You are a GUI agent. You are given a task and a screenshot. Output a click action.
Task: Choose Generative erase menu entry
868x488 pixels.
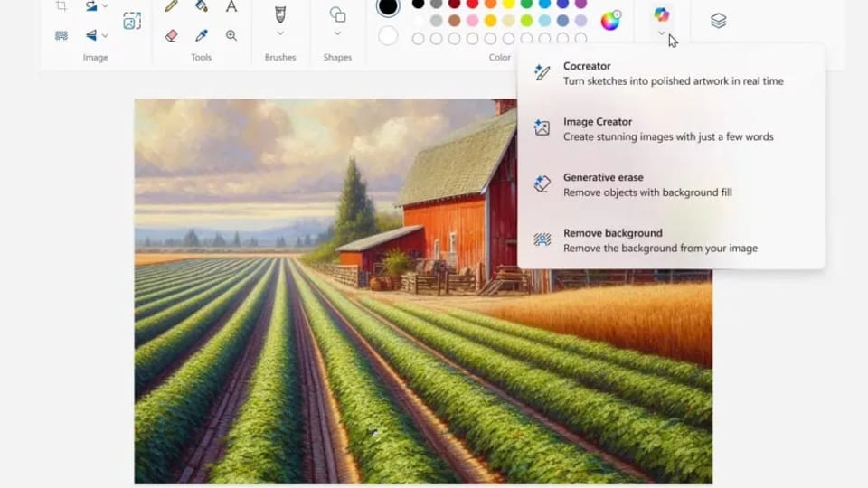[671, 184]
